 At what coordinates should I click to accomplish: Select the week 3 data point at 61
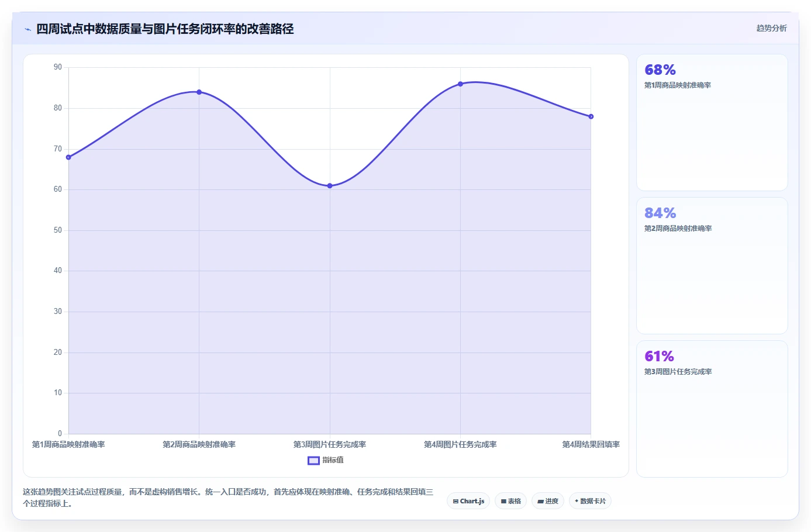click(x=330, y=186)
